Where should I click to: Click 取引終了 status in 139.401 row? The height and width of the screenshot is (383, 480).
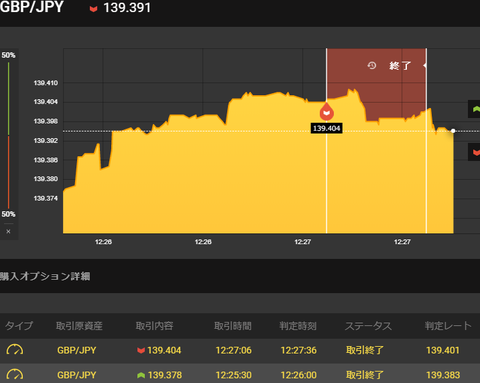365,350
